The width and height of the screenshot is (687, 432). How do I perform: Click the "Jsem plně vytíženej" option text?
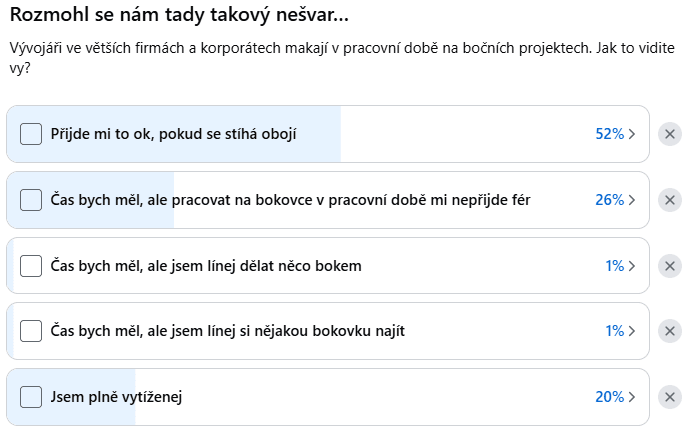[116, 397]
